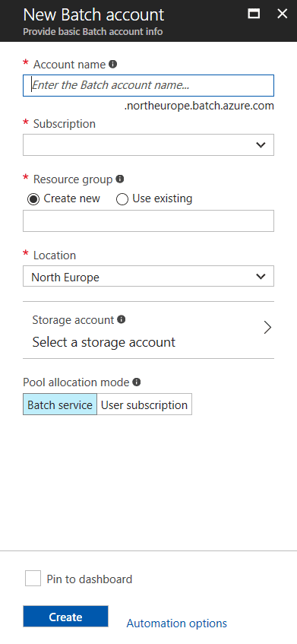Open storage account selection chevron
This screenshot has height=644, width=297.
click(x=267, y=328)
